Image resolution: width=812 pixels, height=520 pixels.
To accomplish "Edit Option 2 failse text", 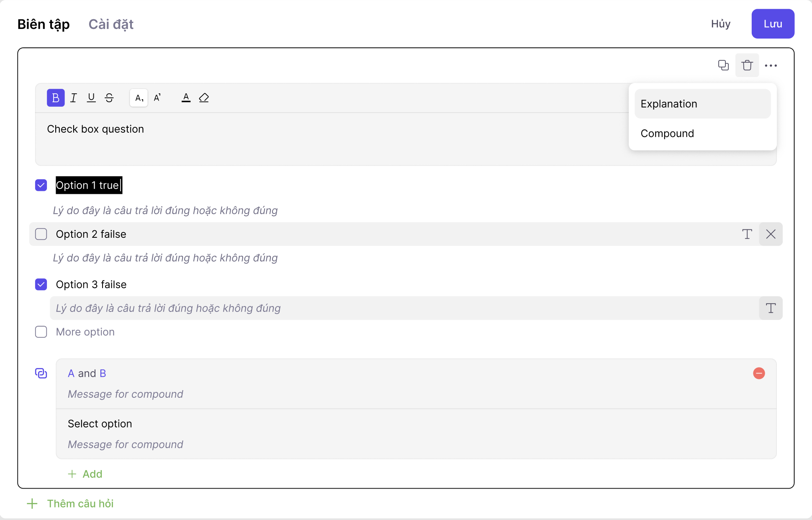I will pos(91,234).
